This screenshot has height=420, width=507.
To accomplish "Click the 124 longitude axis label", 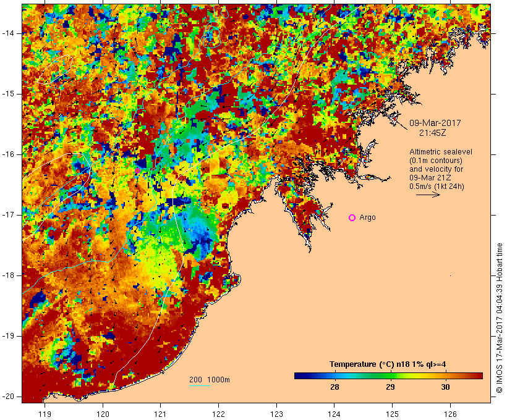I will click(334, 414).
